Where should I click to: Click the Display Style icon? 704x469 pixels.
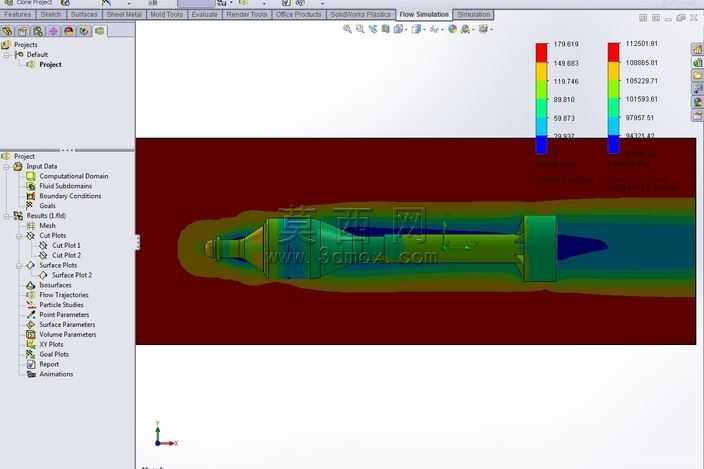click(x=416, y=29)
